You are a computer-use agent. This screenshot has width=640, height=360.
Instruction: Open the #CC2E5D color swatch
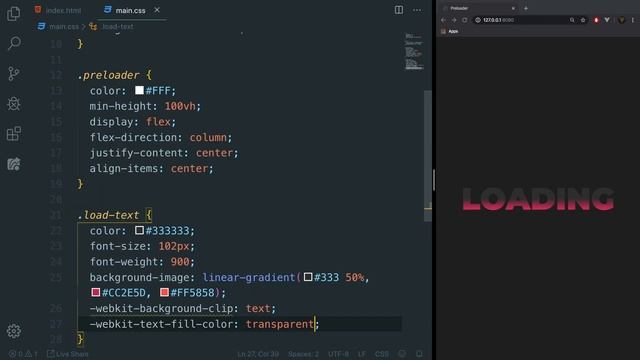[96, 292]
